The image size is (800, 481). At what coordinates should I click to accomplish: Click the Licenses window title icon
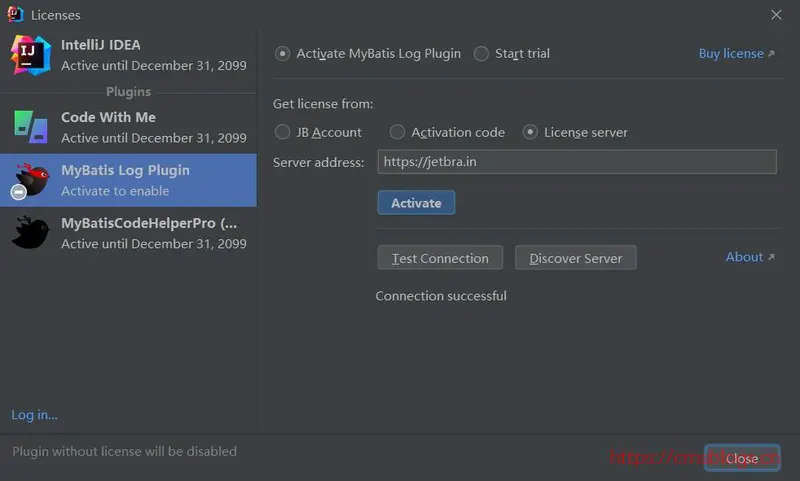coord(15,15)
